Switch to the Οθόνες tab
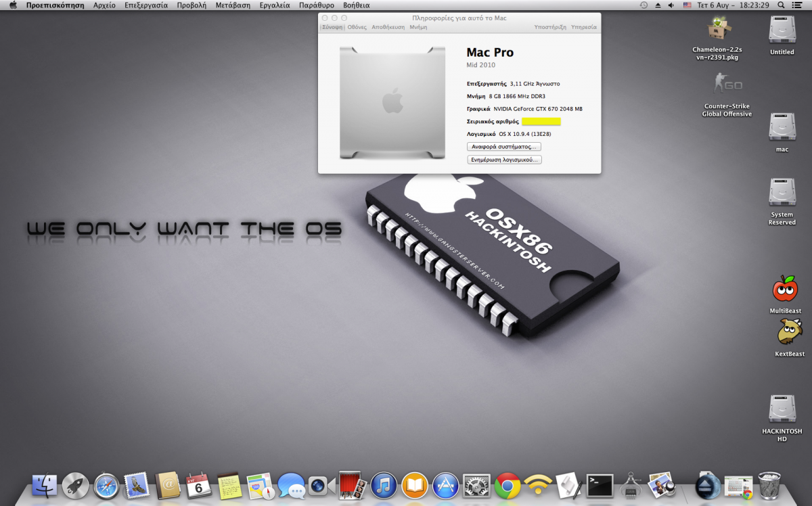 [x=357, y=27]
